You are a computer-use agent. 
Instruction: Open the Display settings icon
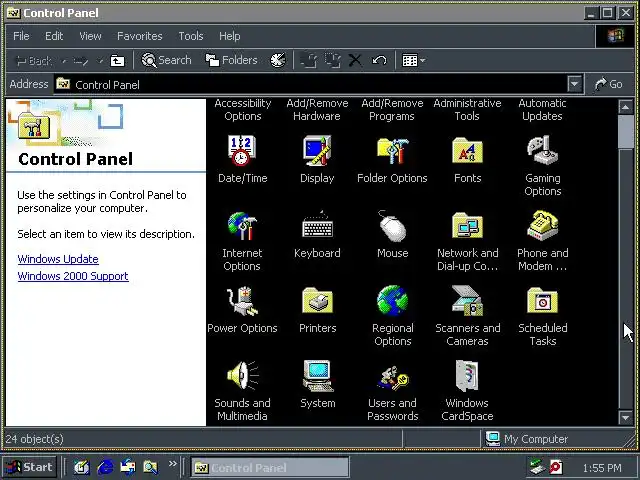pyautogui.click(x=317, y=151)
